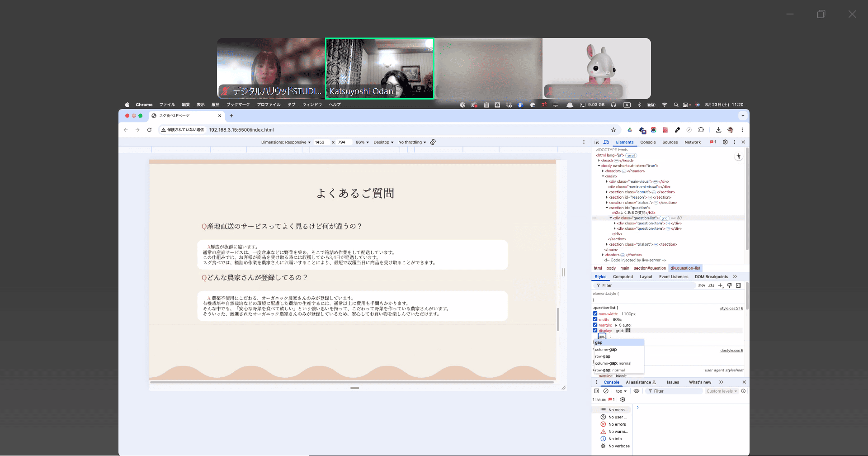The width and height of the screenshot is (868, 456).
Task: Expand the footer element node
Action: (x=603, y=255)
